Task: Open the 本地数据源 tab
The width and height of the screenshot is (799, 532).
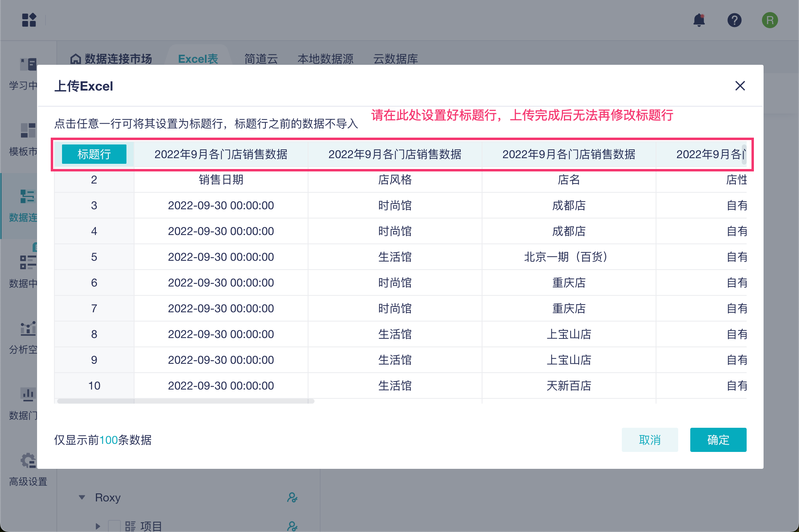Action: pyautogui.click(x=325, y=59)
